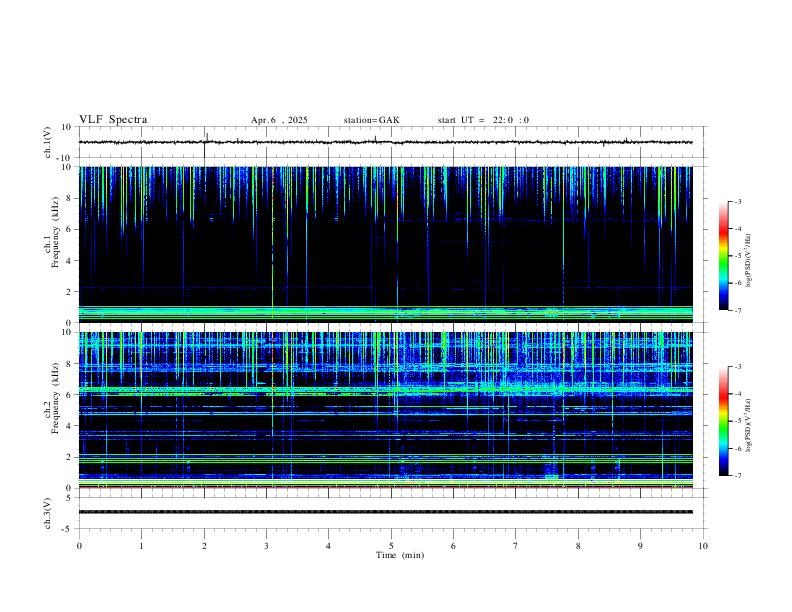This screenshot has height=612, width=792.
Task: Click the 'start UT = 22:0 :0' text
Action: click(x=483, y=120)
